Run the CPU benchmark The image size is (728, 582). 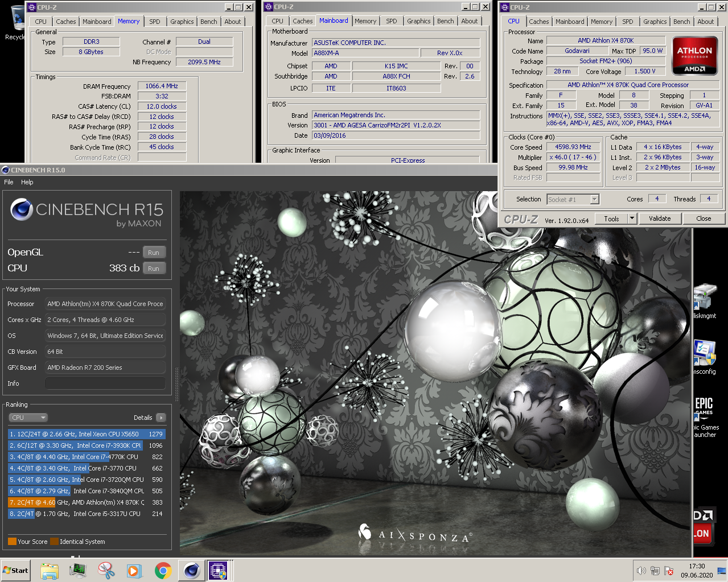154,269
